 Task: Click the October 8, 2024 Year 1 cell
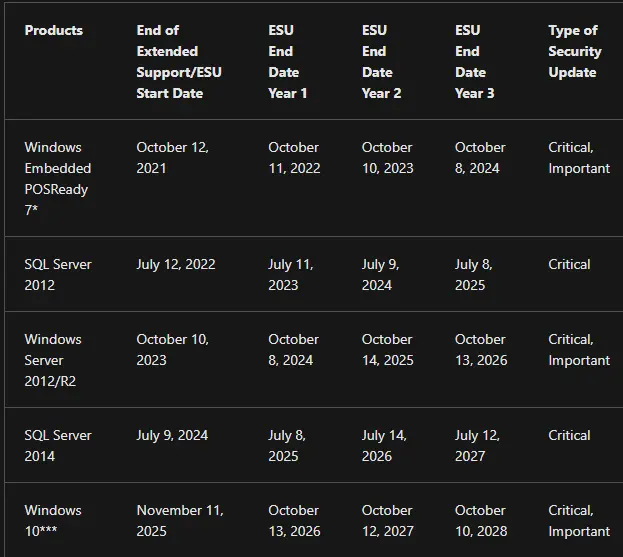click(294, 350)
